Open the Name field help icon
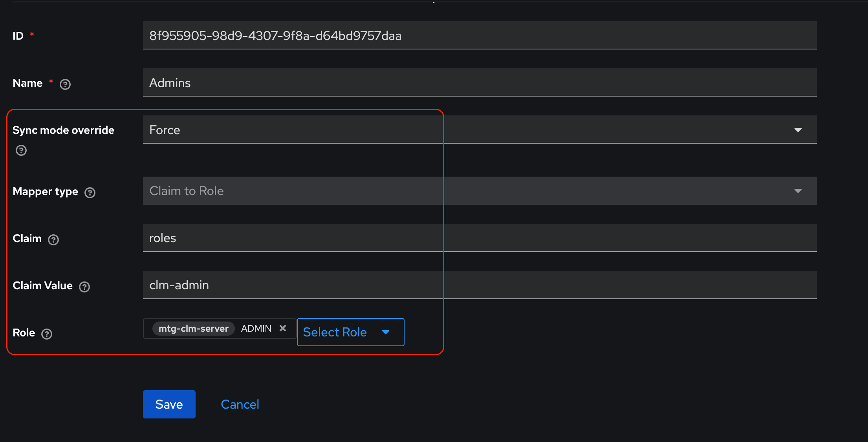 pyautogui.click(x=65, y=84)
